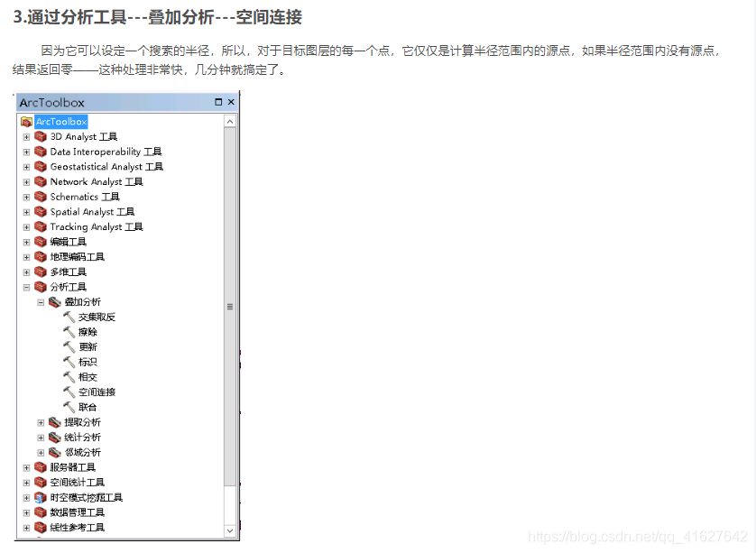Click the hammer icon for 交集取反
The width and height of the screenshot is (756, 553).
[69, 317]
